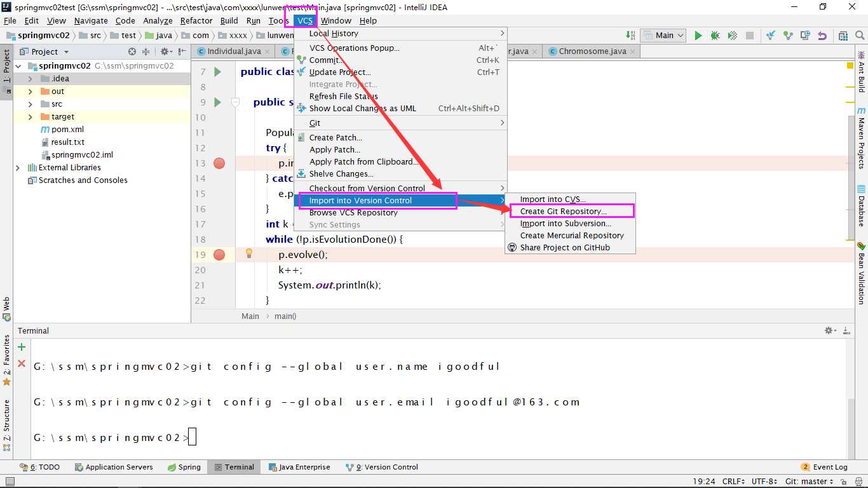Screen dimensions: 868x488
Task: Open the Event Log button
Action: [824, 467]
